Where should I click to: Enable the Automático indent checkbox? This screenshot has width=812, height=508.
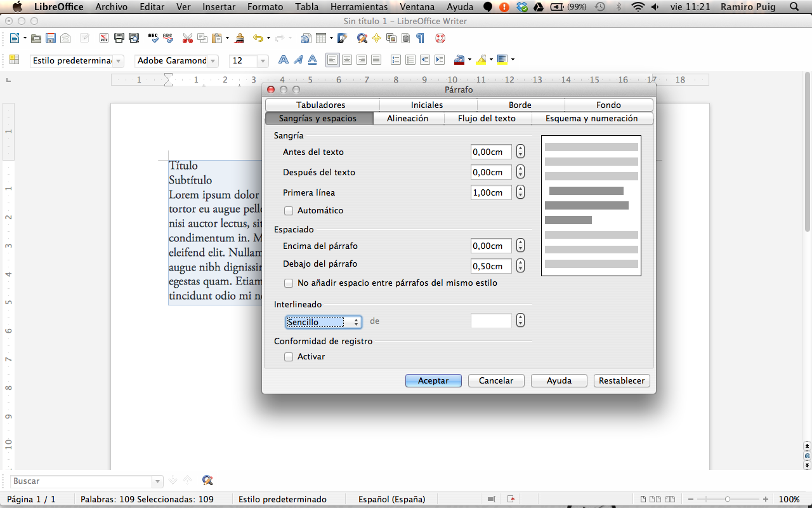pyautogui.click(x=289, y=211)
